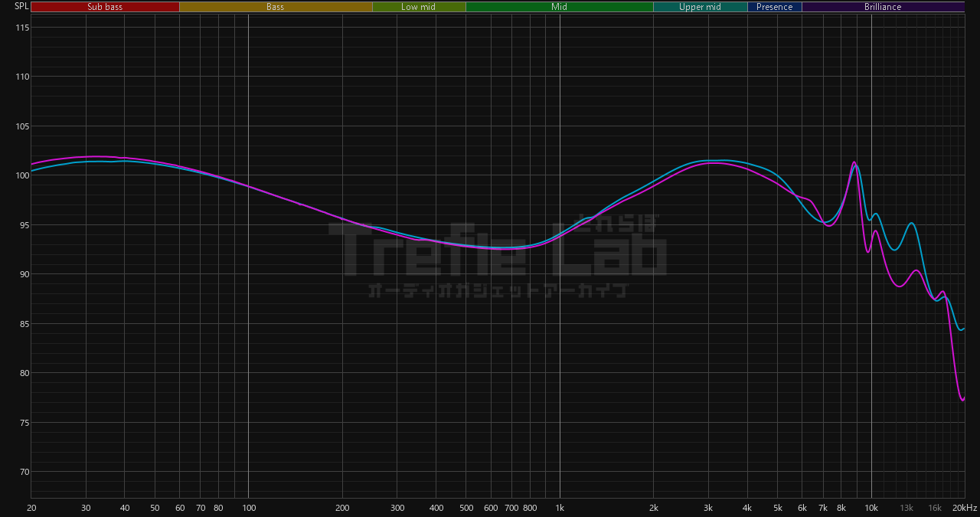This screenshot has height=517, width=980.
Task: Select the Low mid band header
Action: coord(418,7)
